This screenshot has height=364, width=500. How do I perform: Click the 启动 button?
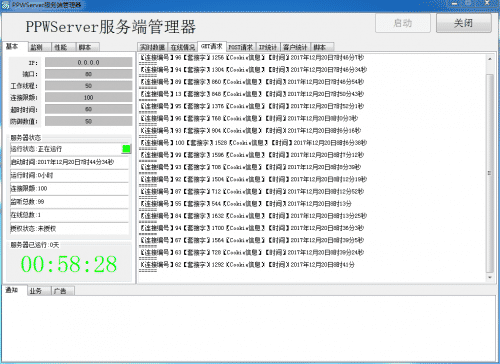pyautogui.click(x=403, y=23)
